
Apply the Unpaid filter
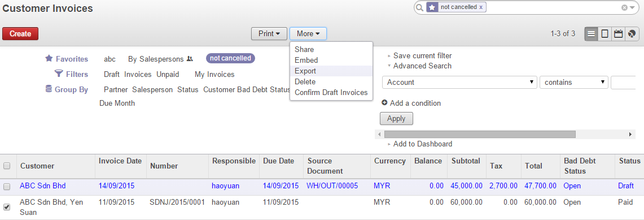pos(168,75)
